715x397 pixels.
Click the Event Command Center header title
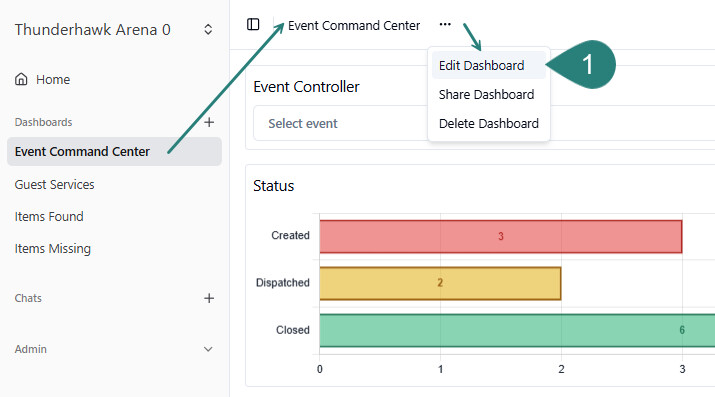(354, 26)
